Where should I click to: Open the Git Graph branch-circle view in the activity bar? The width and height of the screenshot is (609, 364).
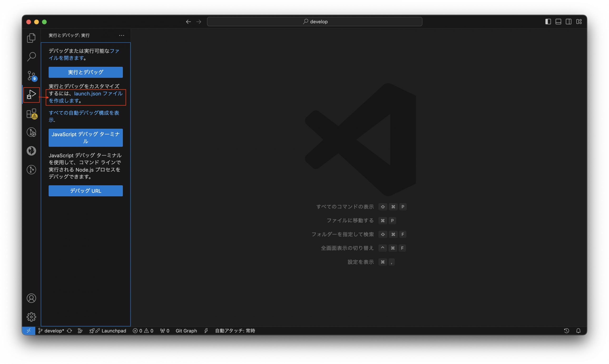(31, 170)
